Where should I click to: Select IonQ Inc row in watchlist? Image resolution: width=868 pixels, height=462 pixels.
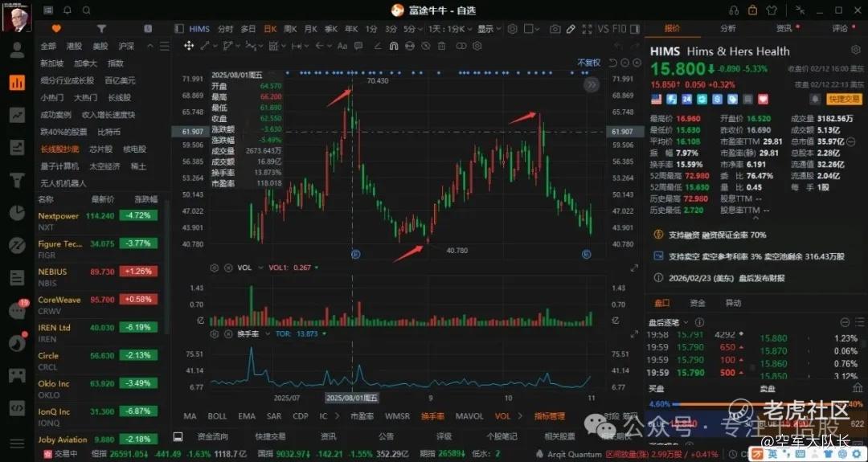[x=100, y=417]
